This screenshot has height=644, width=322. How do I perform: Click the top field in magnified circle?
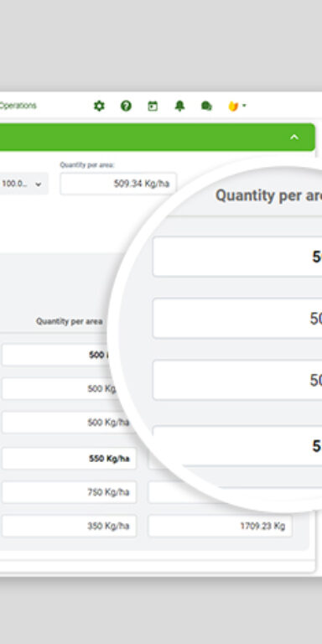(237, 257)
